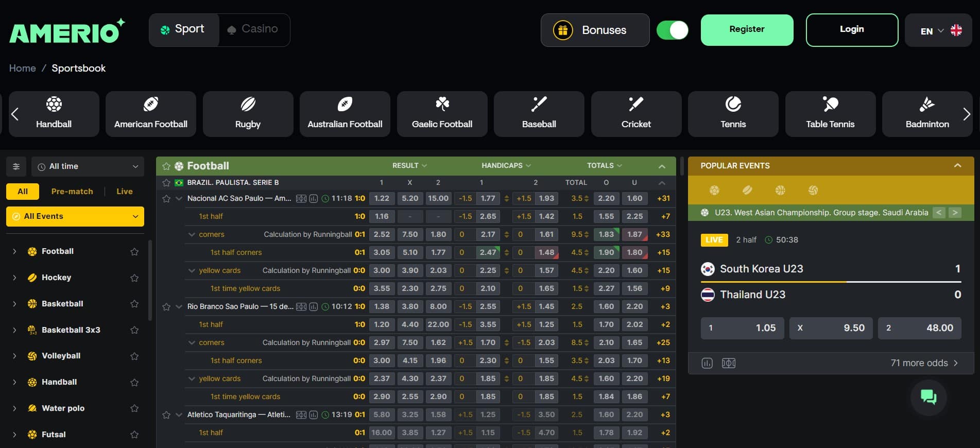Show more sports with right carousel arrow
980x448 pixels.
pyautogui.click(x=967, y=114)
